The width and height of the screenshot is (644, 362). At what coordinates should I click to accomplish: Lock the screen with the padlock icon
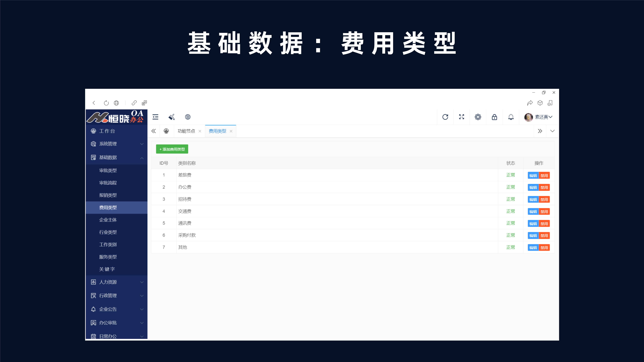pyautogui.click(x=494, y=117)
